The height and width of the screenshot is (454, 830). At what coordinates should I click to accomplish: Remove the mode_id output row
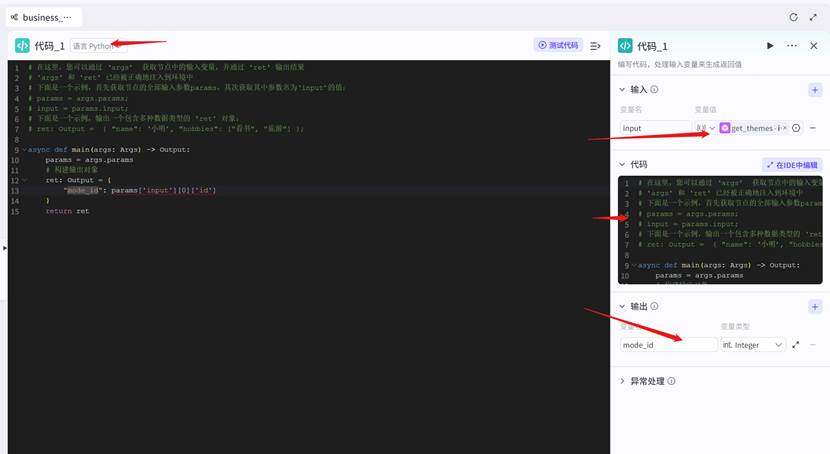point(813,345)
